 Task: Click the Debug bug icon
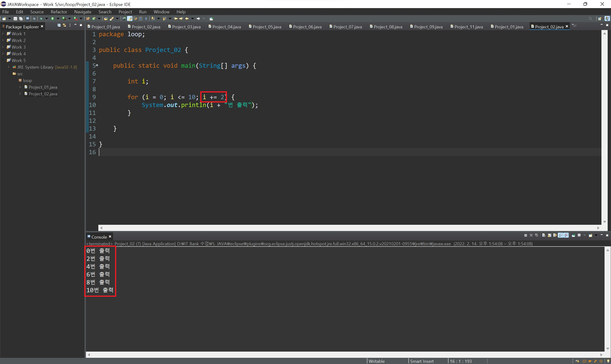point(41,19)
